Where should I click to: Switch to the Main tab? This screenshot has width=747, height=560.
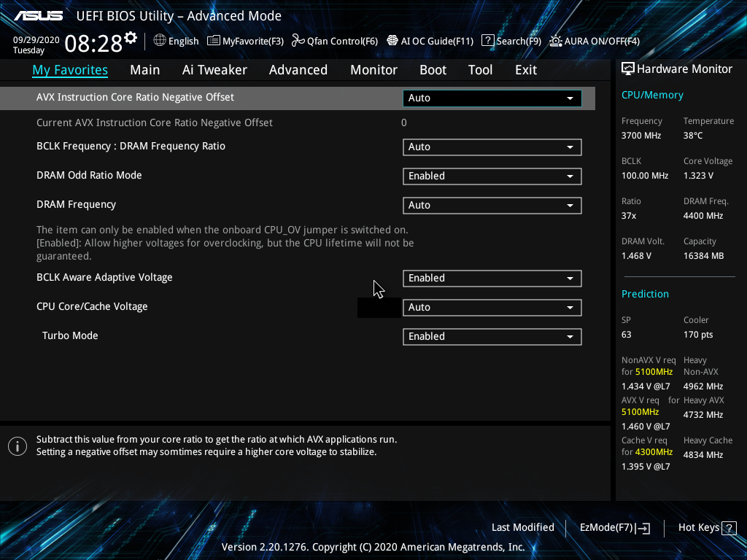[x=145, y=70]
